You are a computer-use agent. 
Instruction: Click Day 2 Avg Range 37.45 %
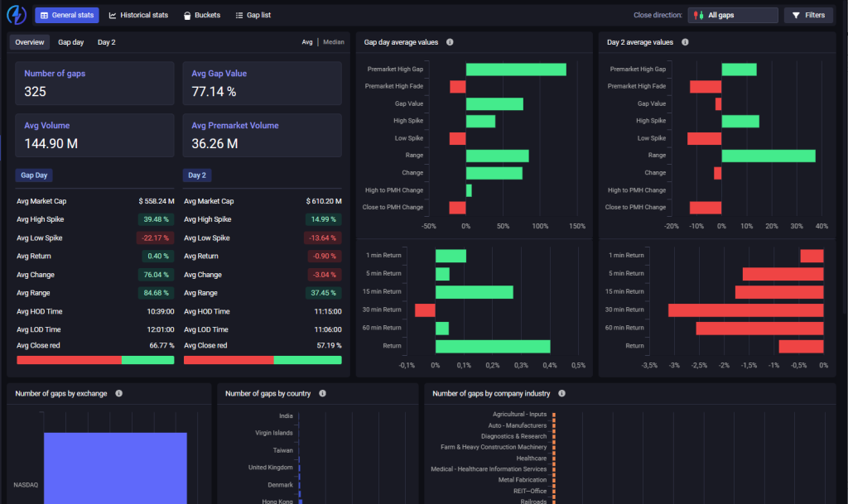point(323,293)
